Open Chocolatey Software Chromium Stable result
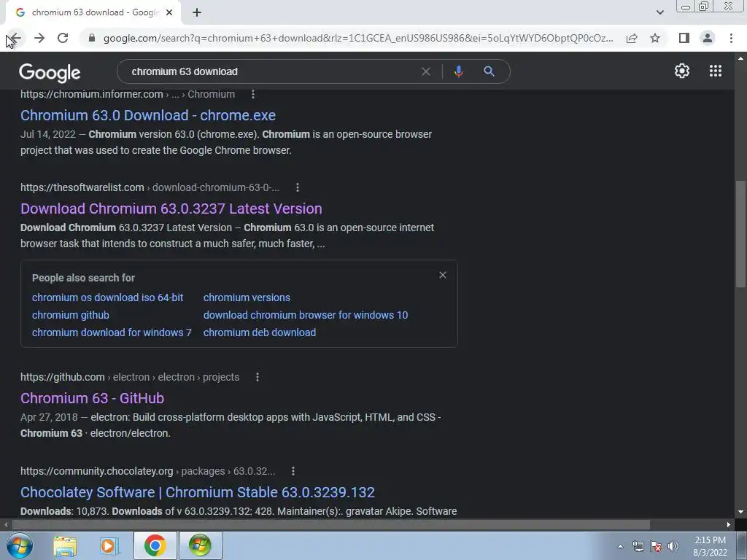 pyautogui.click(x=198, y=492)
